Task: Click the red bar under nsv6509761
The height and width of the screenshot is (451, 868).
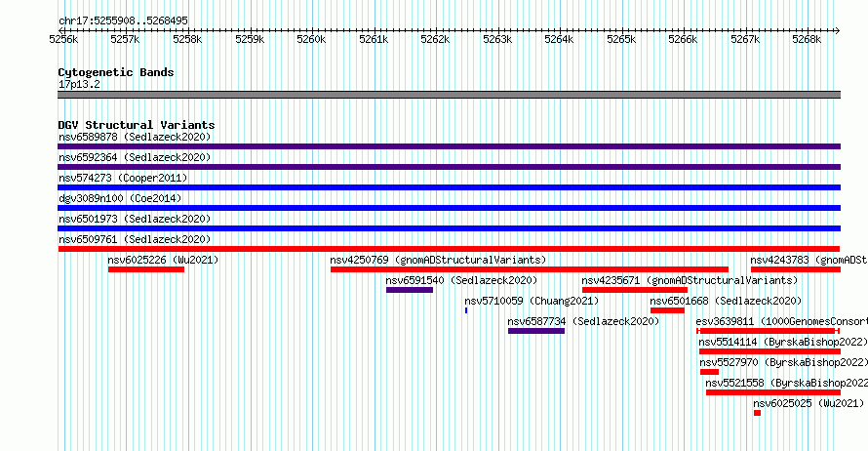Action: pos(449,249)
